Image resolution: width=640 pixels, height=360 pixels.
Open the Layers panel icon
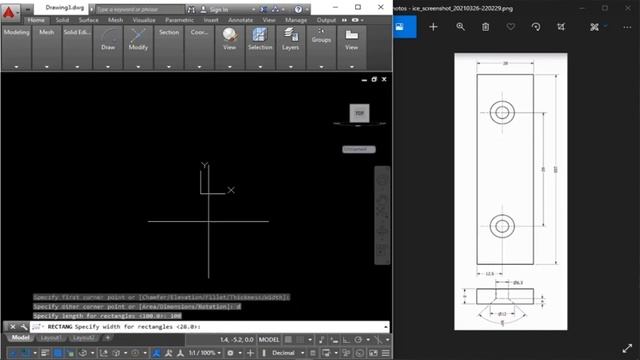coord(291,35)
